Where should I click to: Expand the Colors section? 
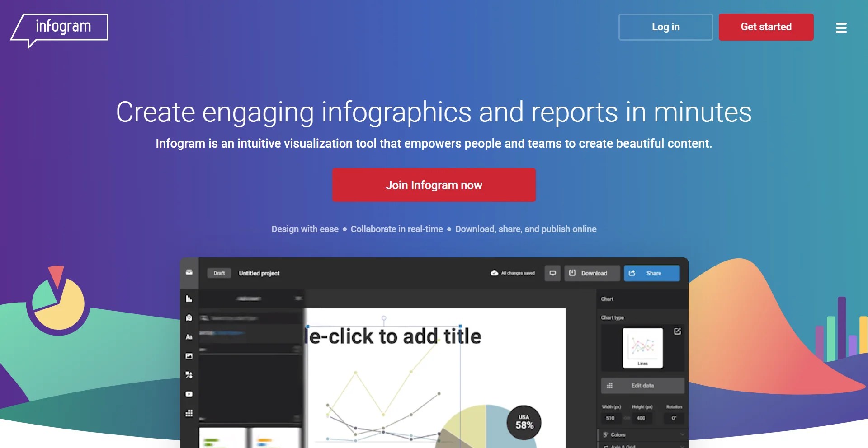pos(642,435)
